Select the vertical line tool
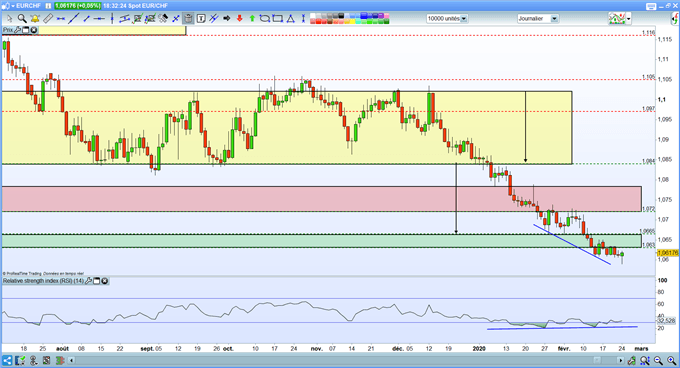The image size is (680, 368). [x=112, y=19]
